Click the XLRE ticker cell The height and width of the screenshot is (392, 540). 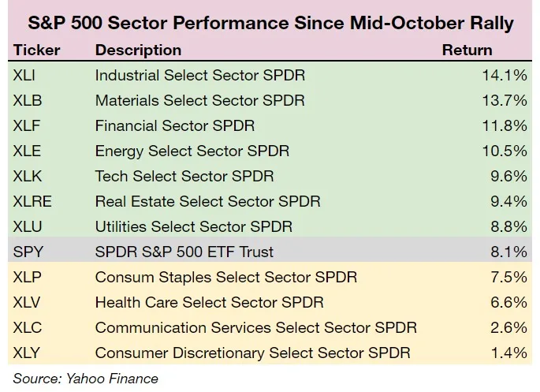click(x=32, y=202)
